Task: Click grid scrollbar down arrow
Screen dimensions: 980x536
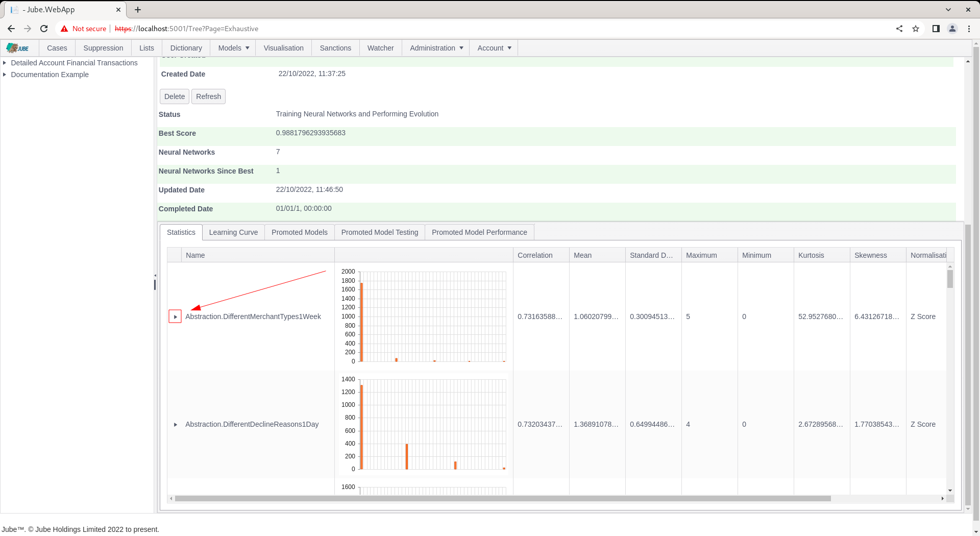Action: coord(950,491)
